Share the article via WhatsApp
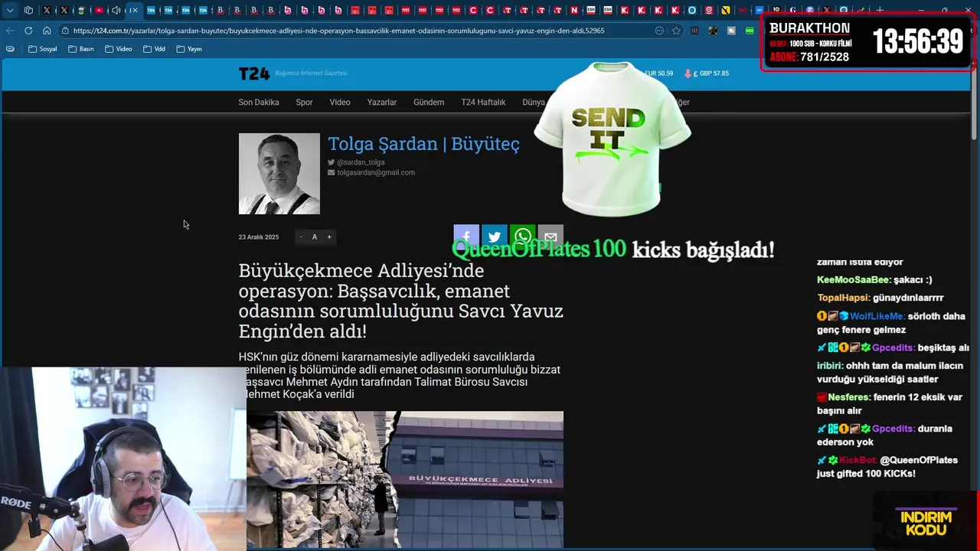This screenshot has height=551, width=980. pos(523,236)
